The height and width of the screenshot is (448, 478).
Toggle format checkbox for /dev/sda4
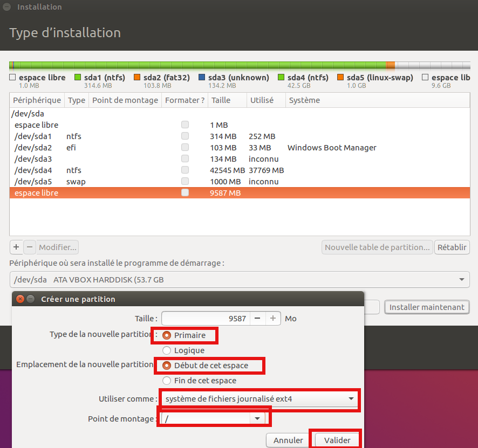pyautogui.click(x=185, y=170)
